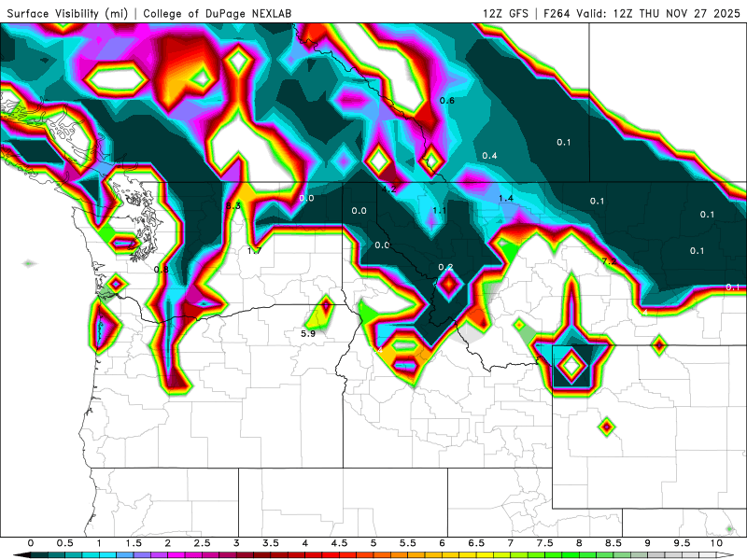Click the '0.5' tick label on color scale

(64, 543)
